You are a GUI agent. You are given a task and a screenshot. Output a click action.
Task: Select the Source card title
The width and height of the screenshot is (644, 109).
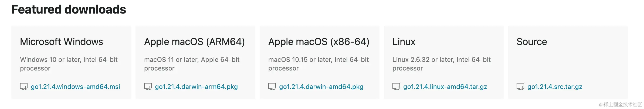[x=532, y=42]
